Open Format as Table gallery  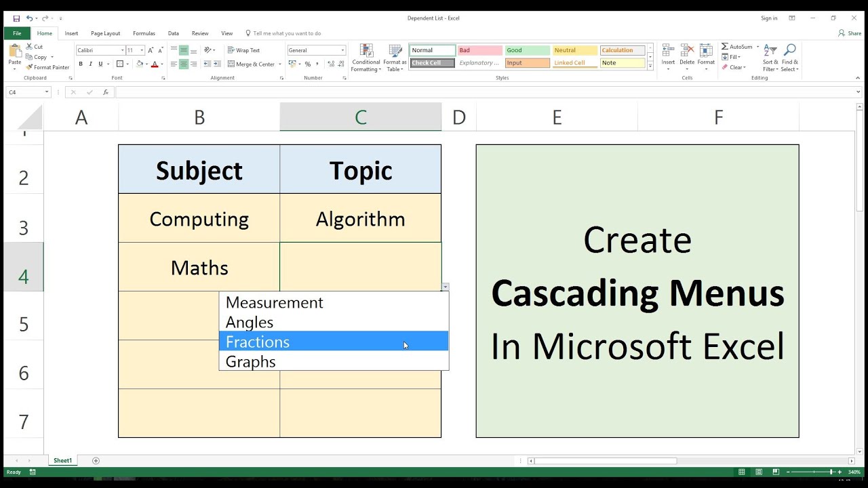(x=395, y=58)
